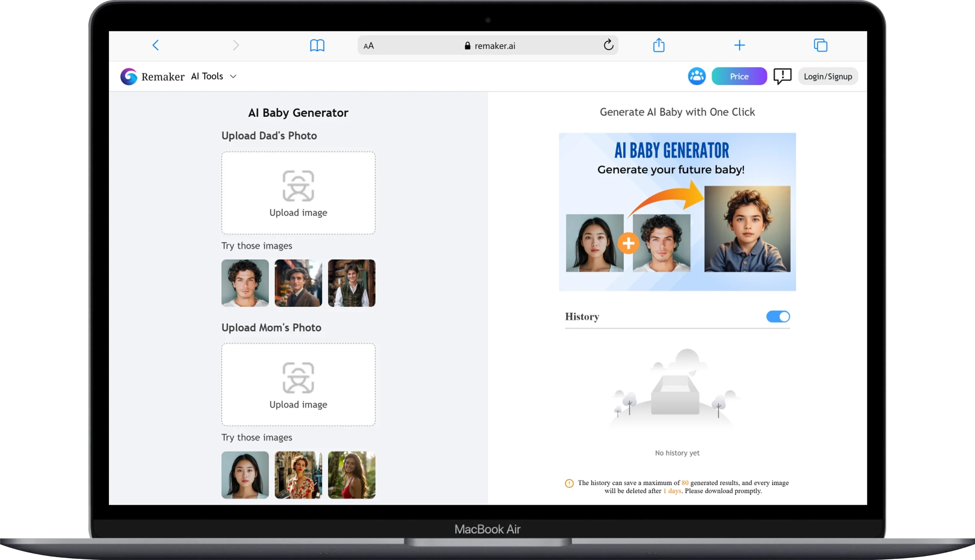Open the browser share icon

[659, 45]
